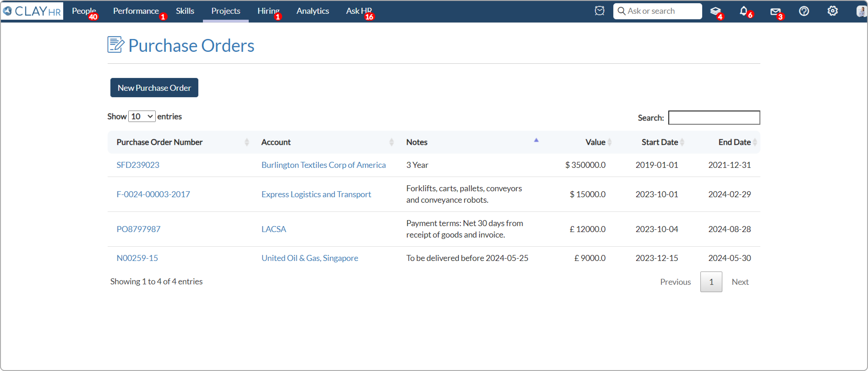
Task: Click the end date 2021-12-31
Action: 730,165
